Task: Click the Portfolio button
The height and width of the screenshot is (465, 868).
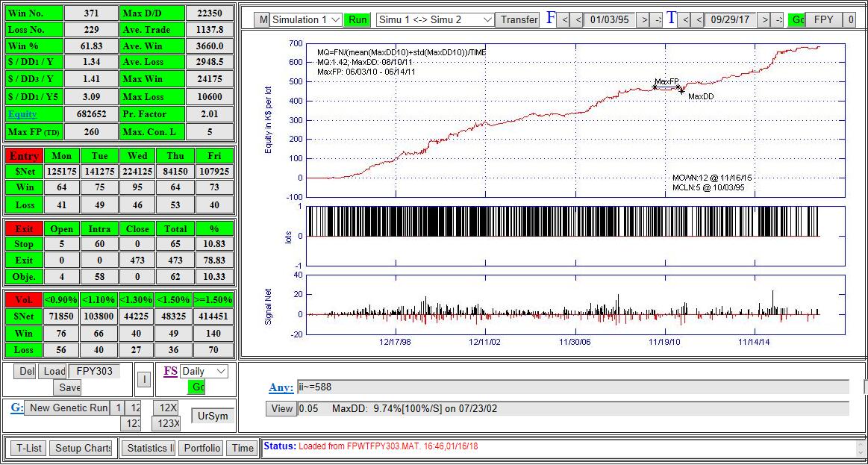Action: coord(202,449)
